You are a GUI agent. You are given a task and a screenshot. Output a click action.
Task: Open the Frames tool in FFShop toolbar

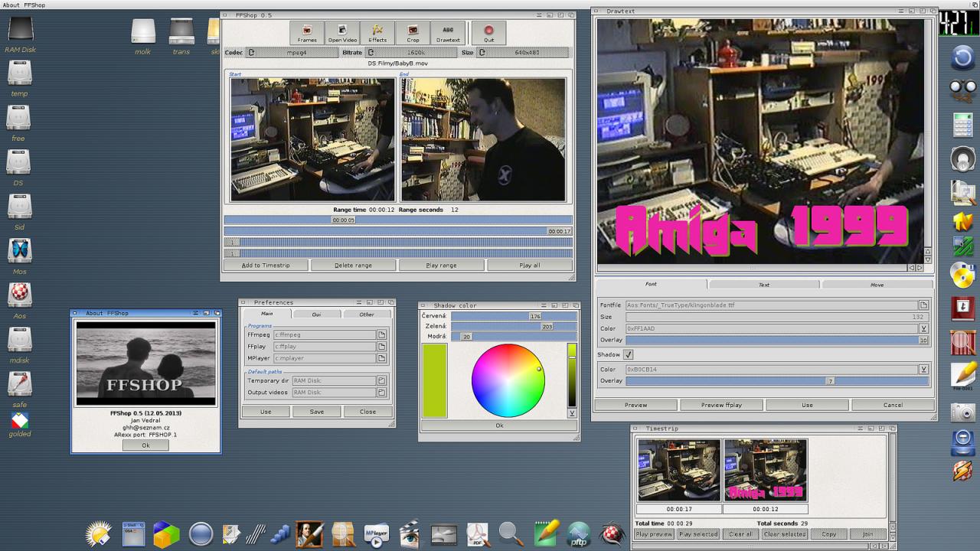[307, 33]
